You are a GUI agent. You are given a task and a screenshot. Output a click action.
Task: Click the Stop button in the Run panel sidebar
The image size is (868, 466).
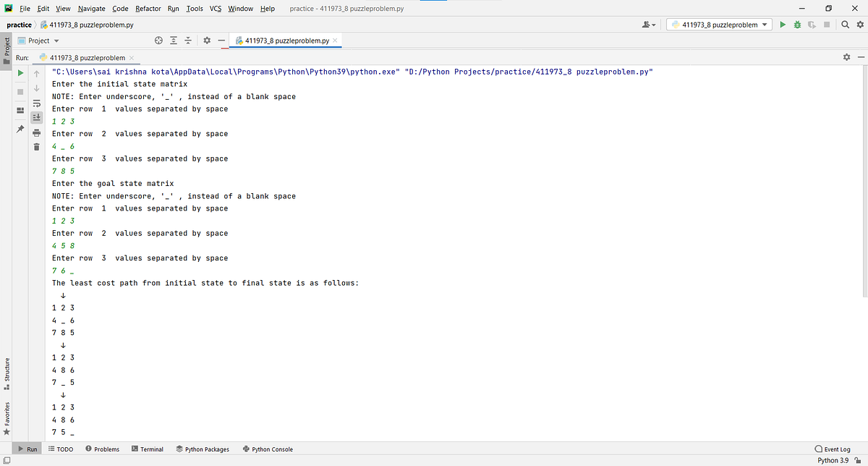(21, 92)
